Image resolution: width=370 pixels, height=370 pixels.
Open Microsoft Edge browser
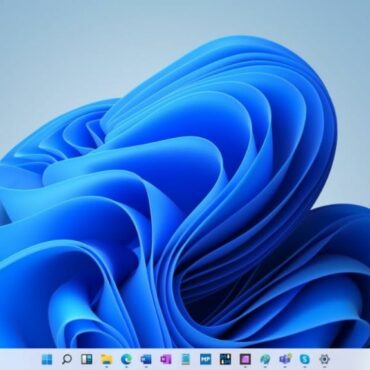126,359
